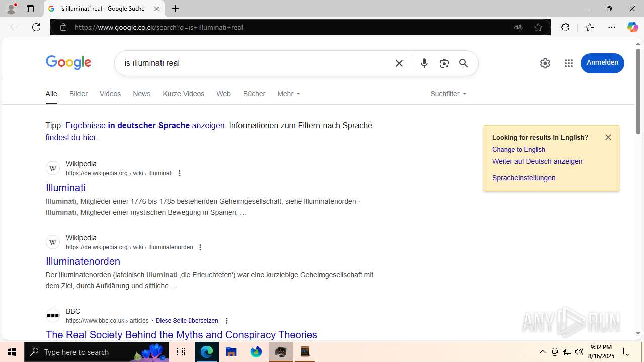
Task: Open translate page icon in address bar
Action: 518,27
